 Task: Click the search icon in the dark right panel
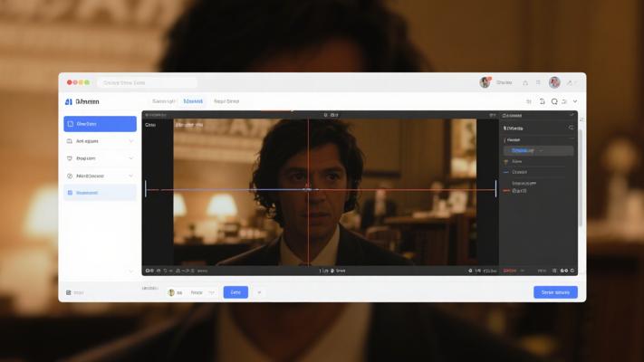[x=571, y=128]
